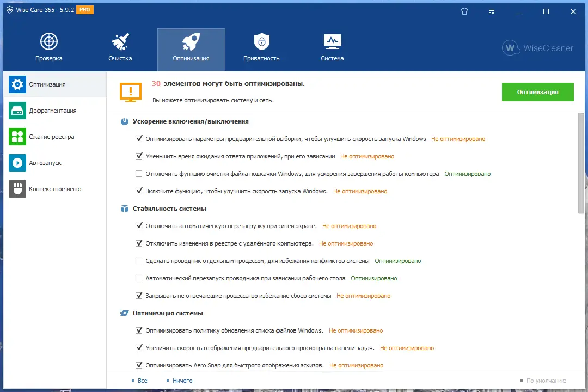This screenshot has height=392, width=588.
Task: Click the red number 30 counter
Action: coord(156,84)
